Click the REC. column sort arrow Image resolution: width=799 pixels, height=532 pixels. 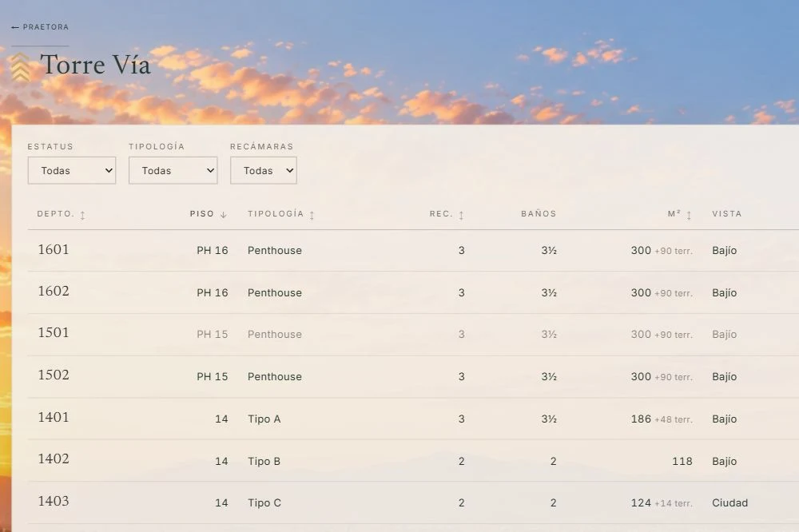coord(461,215)
